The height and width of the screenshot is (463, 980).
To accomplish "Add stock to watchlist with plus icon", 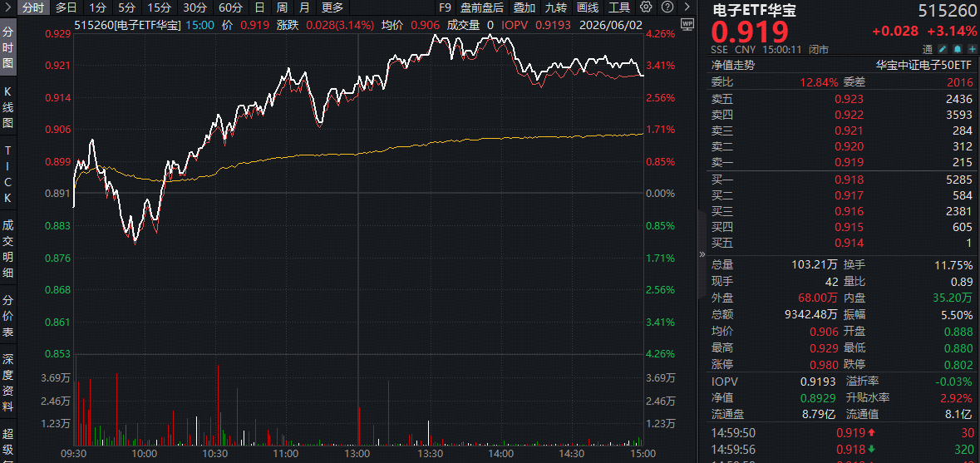I will 971,49.
